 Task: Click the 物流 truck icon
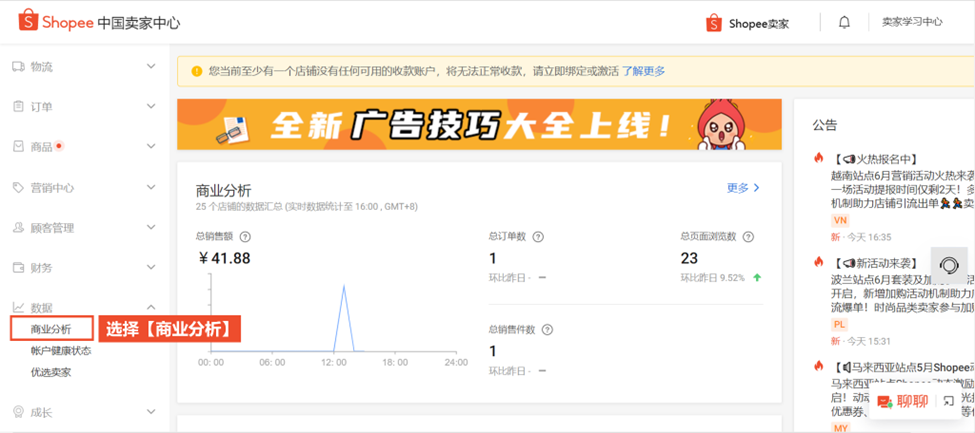click(x=19, y=66)
